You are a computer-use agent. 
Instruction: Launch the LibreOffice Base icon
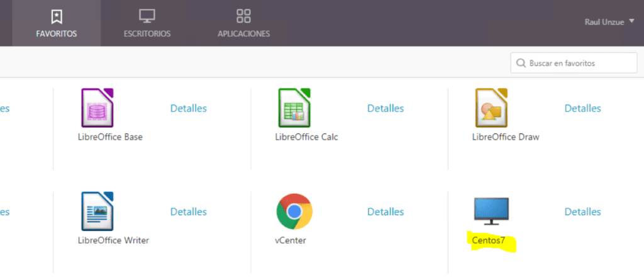point(97,108)
